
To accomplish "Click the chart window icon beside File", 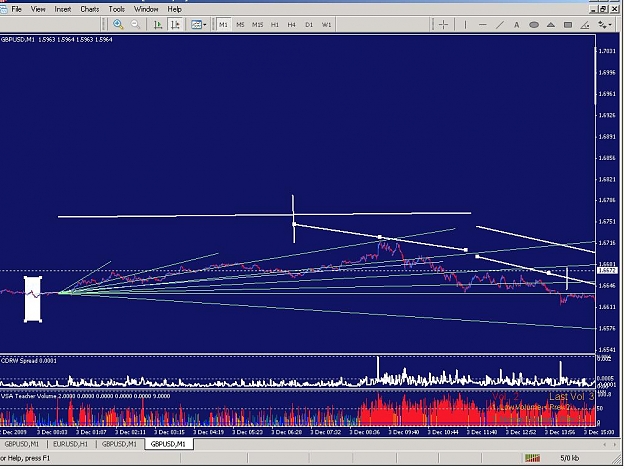I will coord(3,9).
